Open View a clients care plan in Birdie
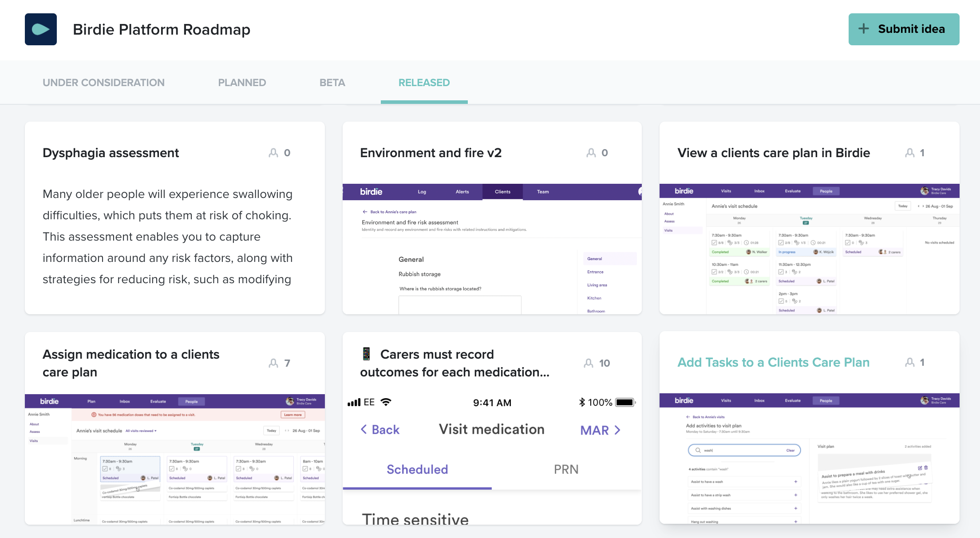 click(x=774, y=153)
